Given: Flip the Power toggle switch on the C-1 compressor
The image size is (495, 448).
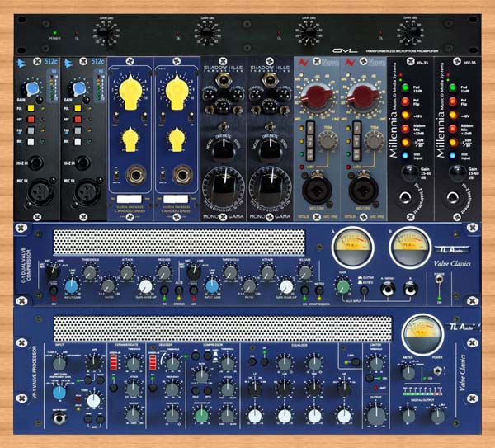Looking at the screenshot, I should click(438, 280).
